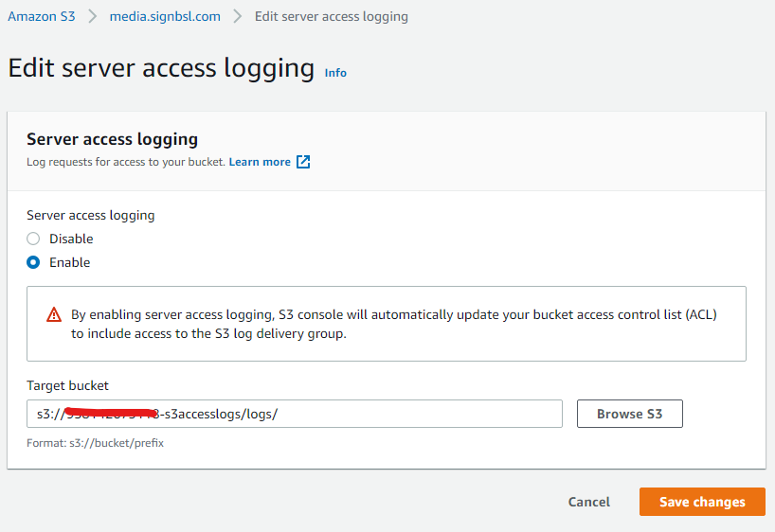Open the Info link beside the title
This screenshot has width=775, height=532.
pos(335,73)
